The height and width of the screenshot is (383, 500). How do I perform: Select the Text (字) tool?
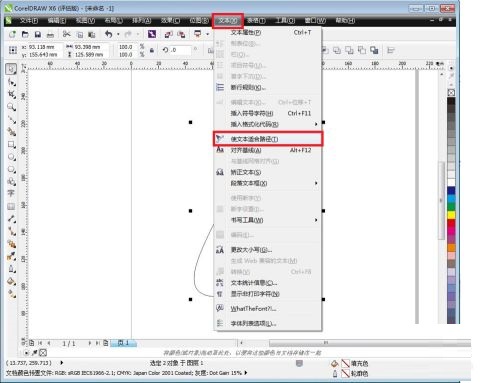pyautogui.click(x=11, y=193)
